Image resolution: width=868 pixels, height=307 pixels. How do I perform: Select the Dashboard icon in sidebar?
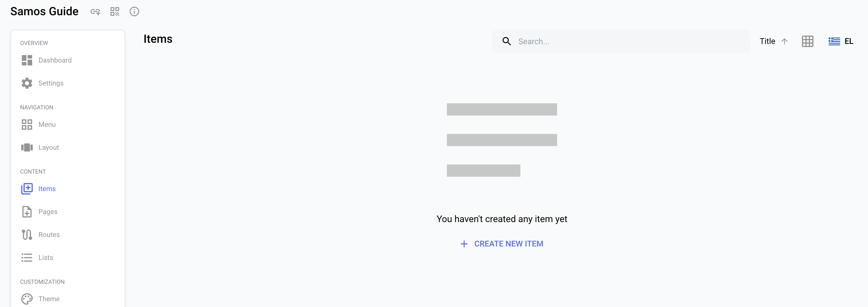(x=27, y=60)
